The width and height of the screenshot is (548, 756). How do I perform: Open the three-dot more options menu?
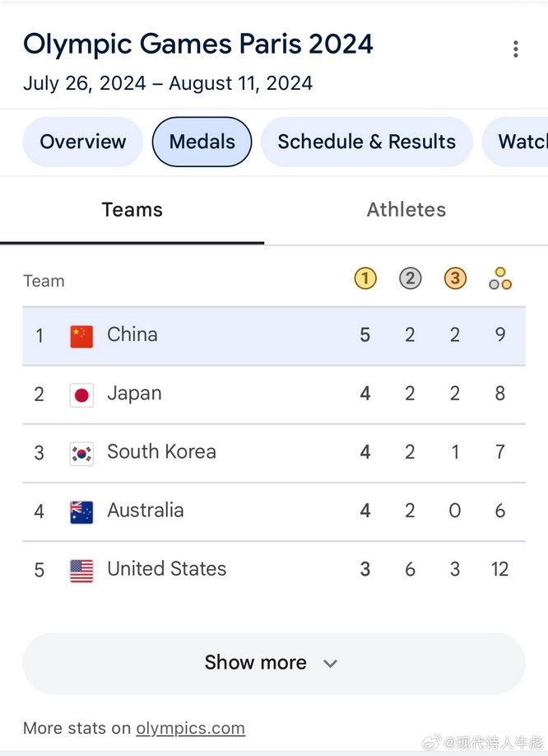click(516, 49)
